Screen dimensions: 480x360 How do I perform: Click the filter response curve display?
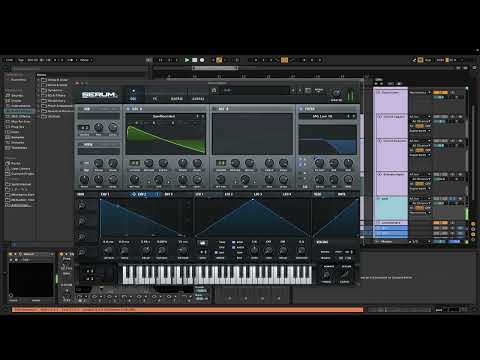[x=328, y=140]
